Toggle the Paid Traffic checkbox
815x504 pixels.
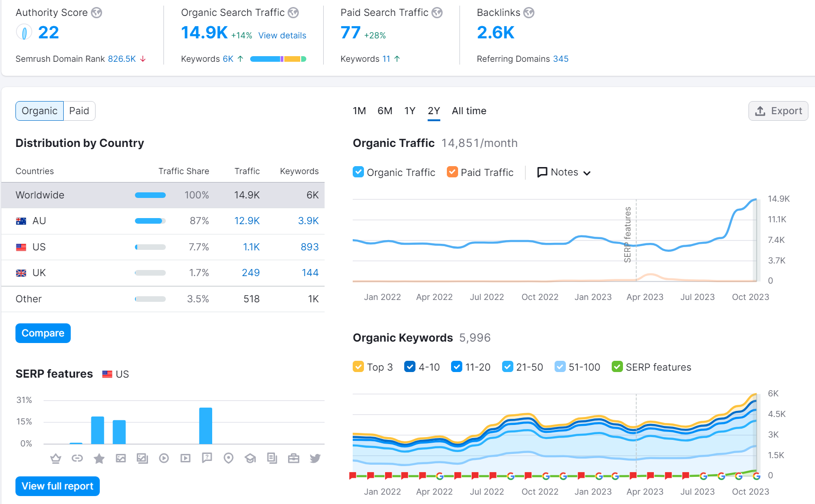pyautogui.click(x=452, y=172)
